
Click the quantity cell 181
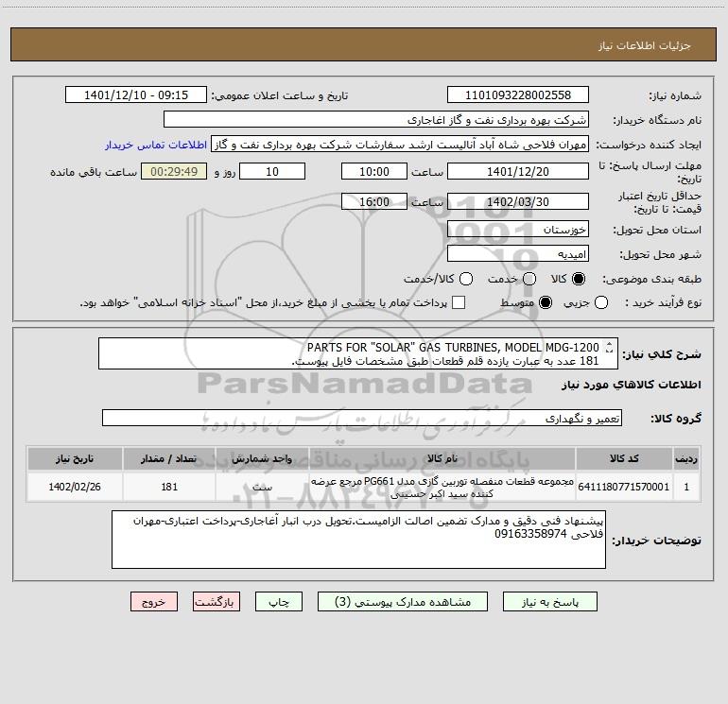169,487
